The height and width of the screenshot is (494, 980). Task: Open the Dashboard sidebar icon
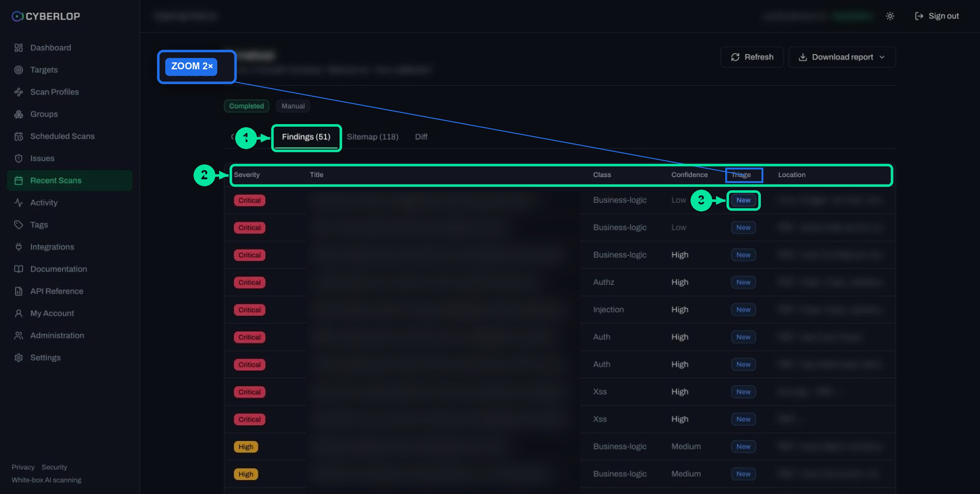pos(18,48)
